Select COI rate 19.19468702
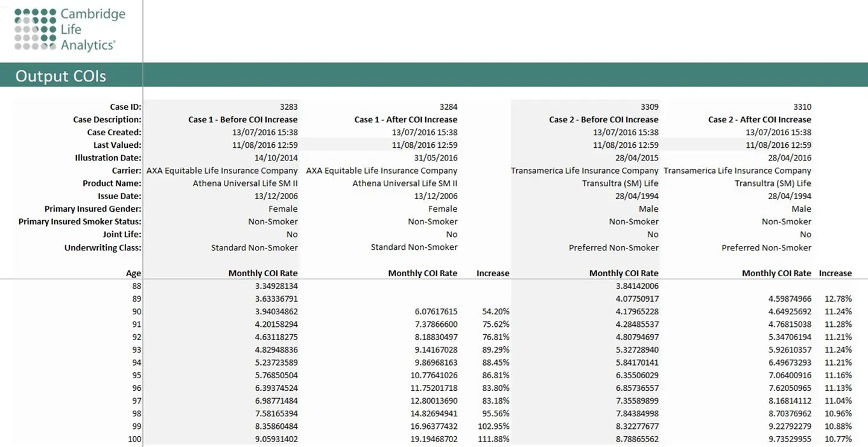This screenshot has width=868, height=447. point(433,439)
